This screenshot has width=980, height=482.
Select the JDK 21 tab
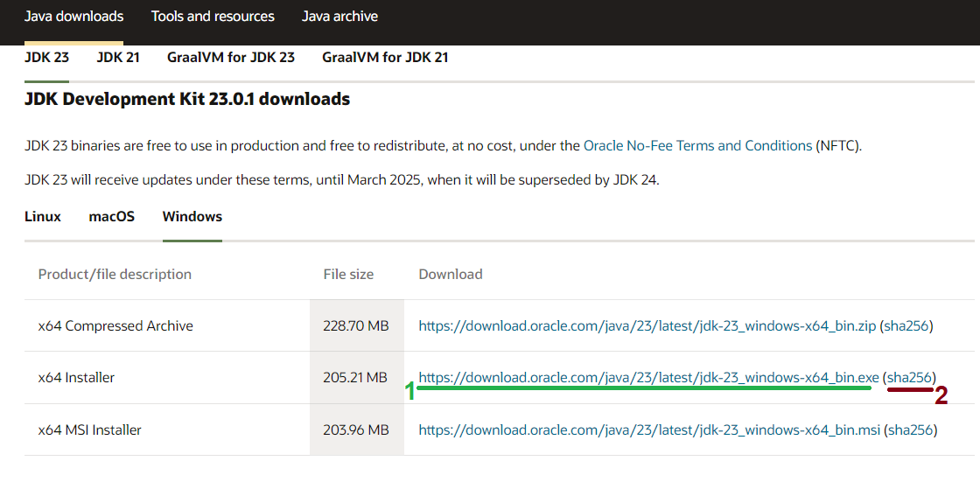(118, 58)
